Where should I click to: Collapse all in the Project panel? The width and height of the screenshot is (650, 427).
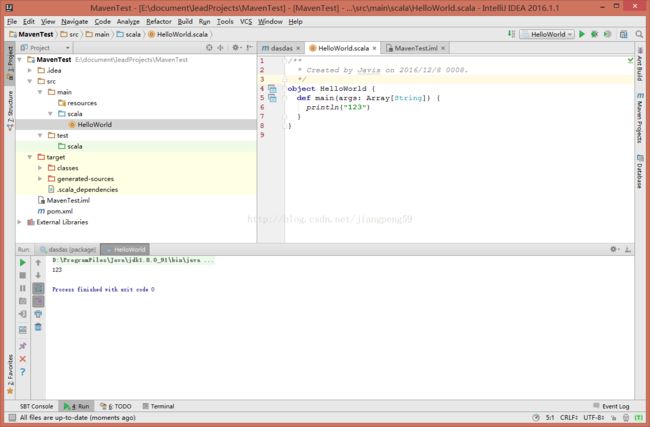[221, 48]
